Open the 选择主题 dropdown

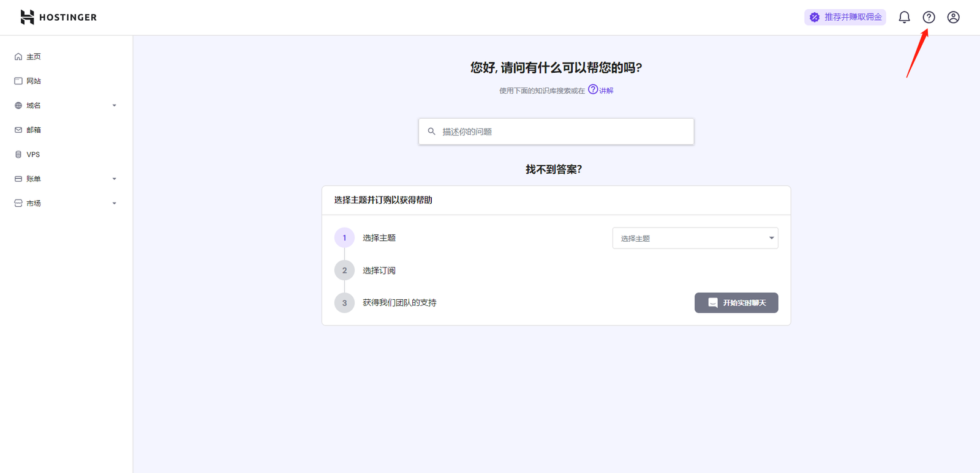pos(695,238)
